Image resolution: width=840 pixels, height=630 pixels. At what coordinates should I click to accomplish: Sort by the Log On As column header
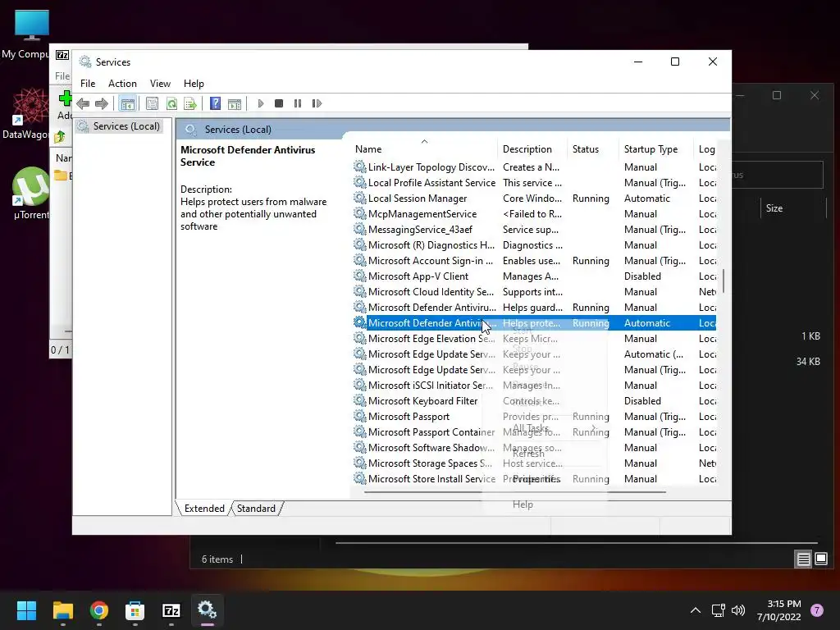[706, 149]
